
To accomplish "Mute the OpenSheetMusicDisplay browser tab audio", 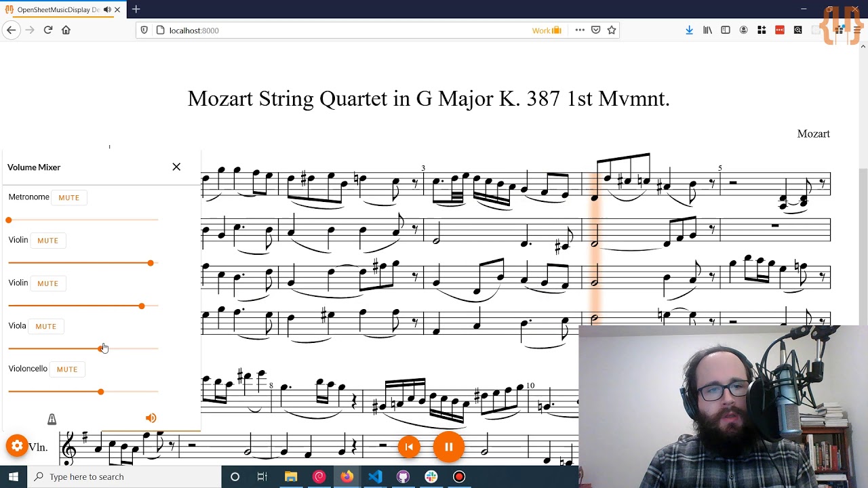I will 107,9.
